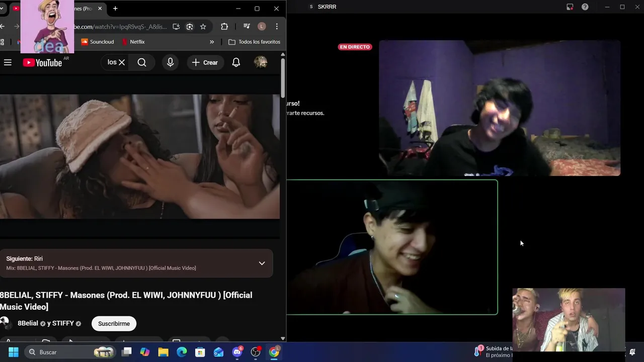Bookmark this page with the star icon
644x362 pixels.
click(203, 27)
